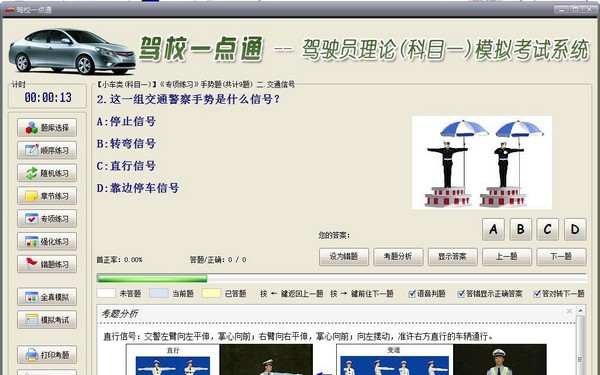Select option text B:转弯信号

[126, 144]
